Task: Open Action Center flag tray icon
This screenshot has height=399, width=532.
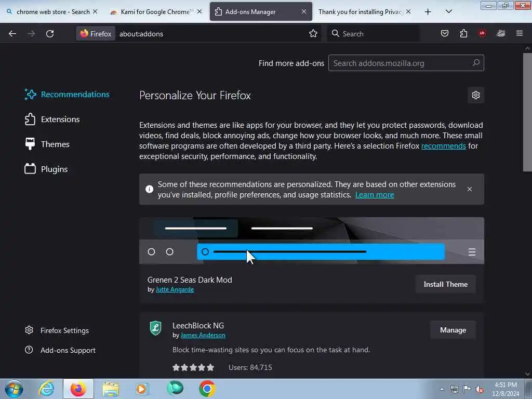Action: [467, 389]
